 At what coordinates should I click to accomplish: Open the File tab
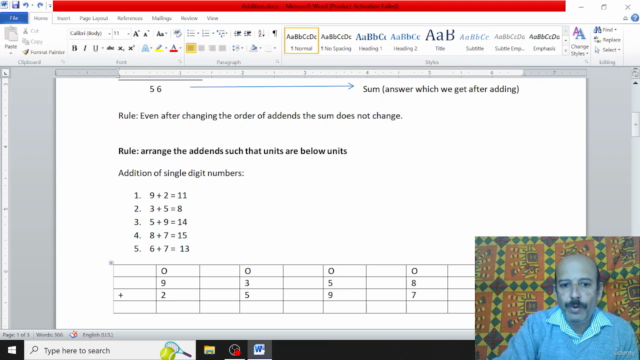[14, 18]
